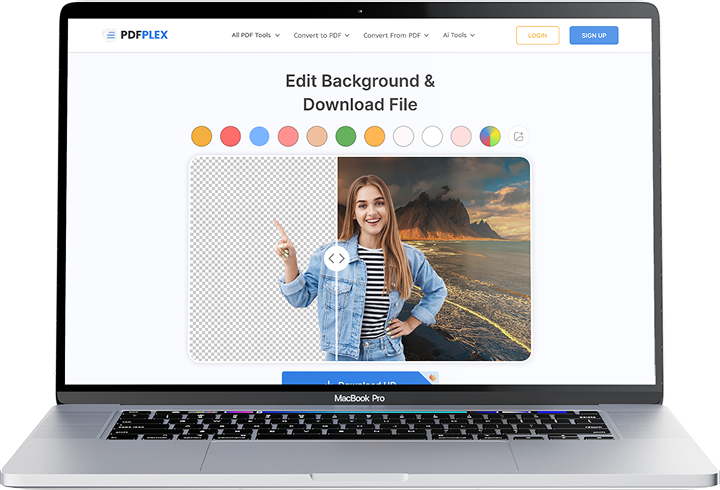The height and width of the screenshot is (490, 720).
Task: Click the premium badge on Download button
Action: tap(432, 377)
